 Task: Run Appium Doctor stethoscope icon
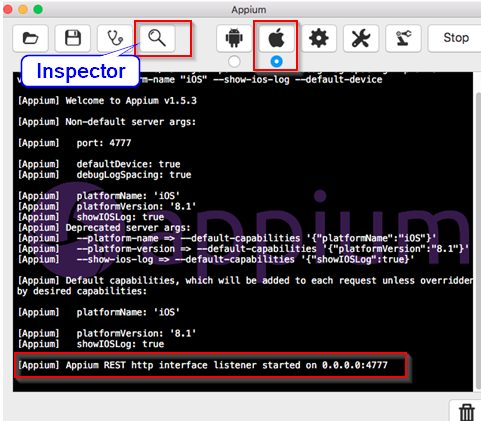(x=115, y=38)
